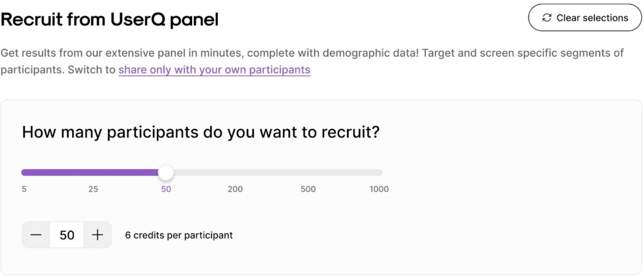The width and height of the screenshot is (644, 277).
Task: Open share only with your own participants
Action: pos(214,70)
